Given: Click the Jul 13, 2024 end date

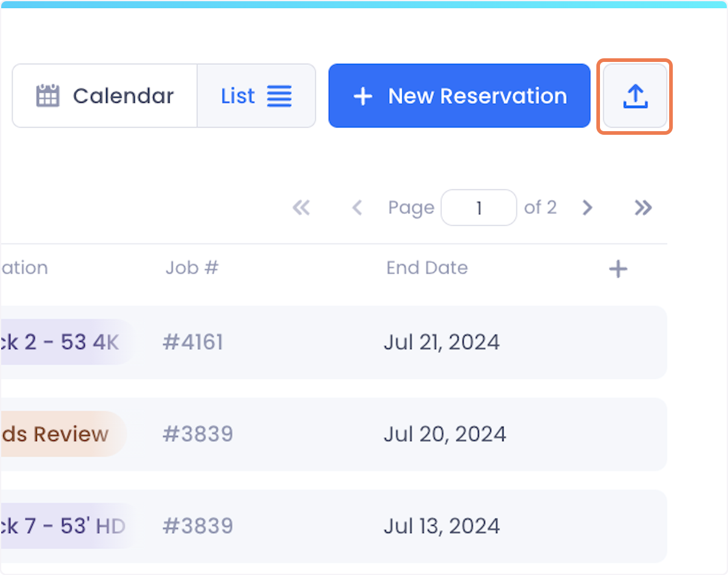Looking at the screenshot, I should 442,526.
